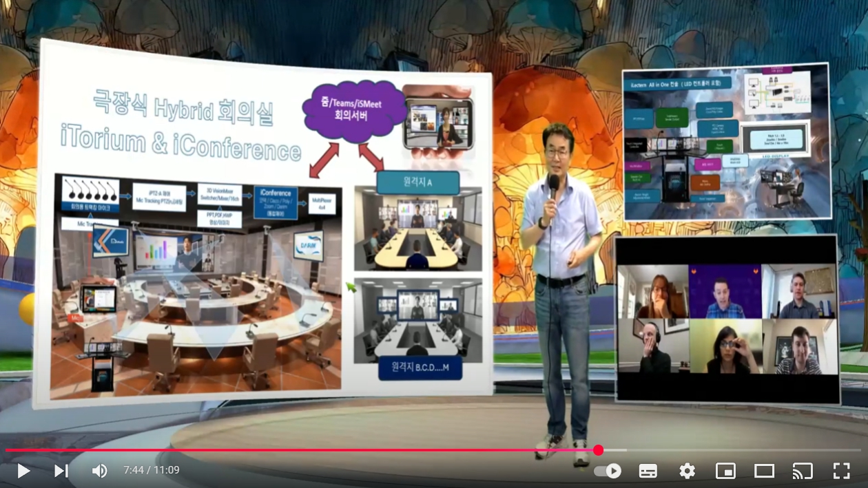Click the red progress bar scrubber handle
The width and height of the screenshot is (868, 488).
tap(598, 450)
